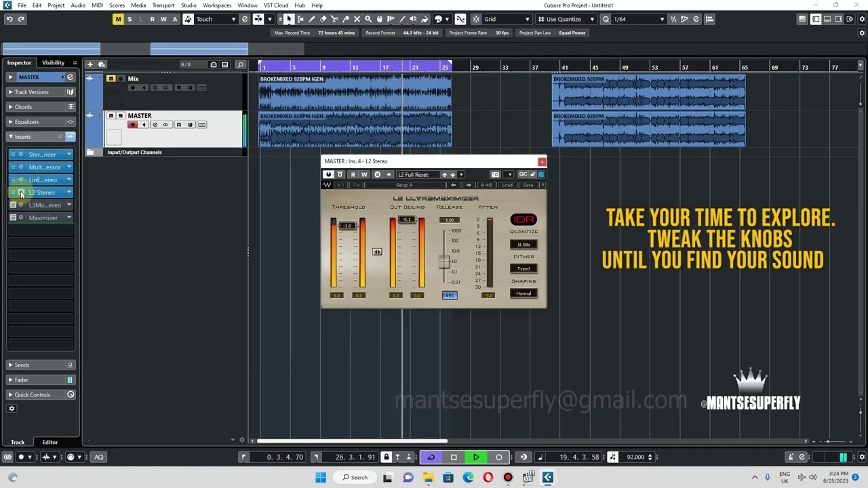Open the L2 Full Reset preset dropdown arrow
This screenshot has width=868, height=488.
point(461,174)
